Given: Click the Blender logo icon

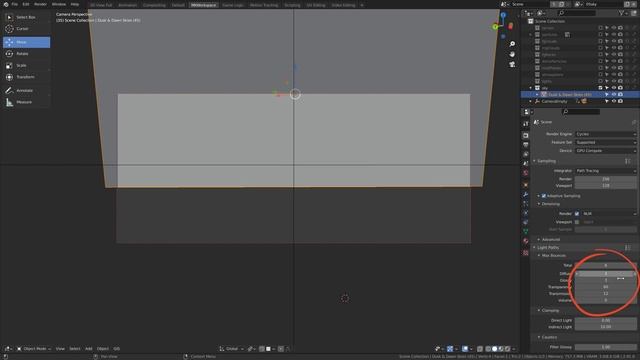Looking at the screenshot, I should pyautogui.click(x=6, y=4).
